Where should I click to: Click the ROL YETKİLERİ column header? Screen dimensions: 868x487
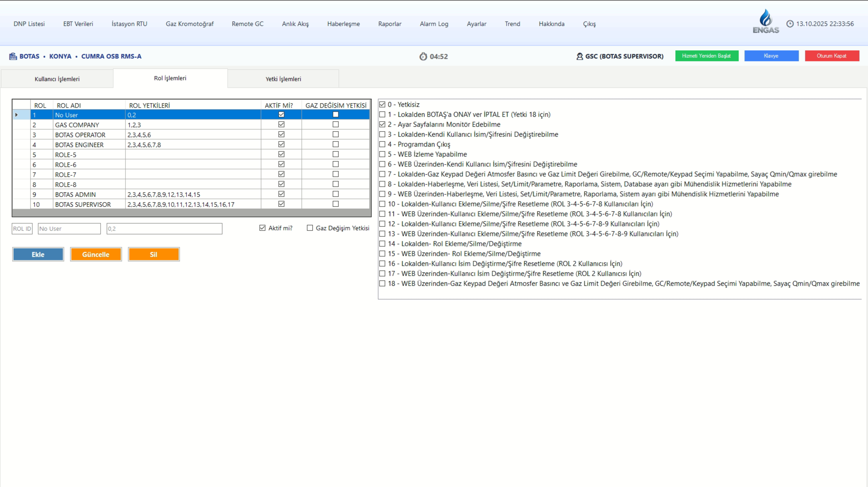[x=150, y=105]
